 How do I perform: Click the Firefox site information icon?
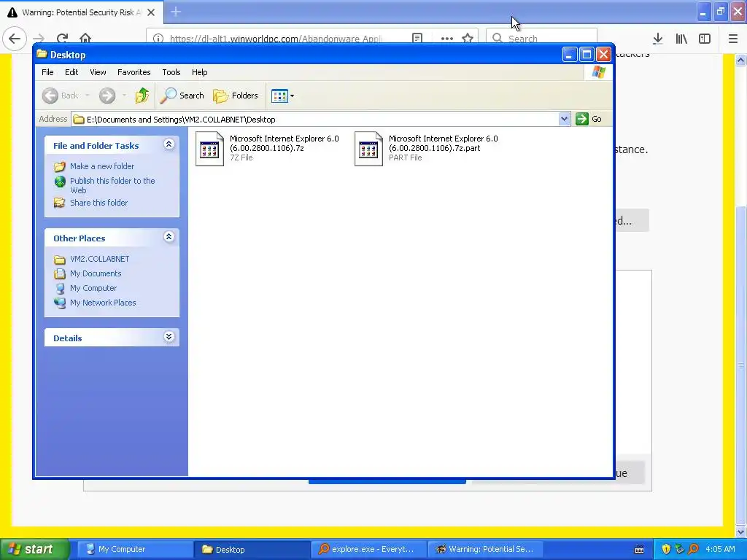click(158, 39)
